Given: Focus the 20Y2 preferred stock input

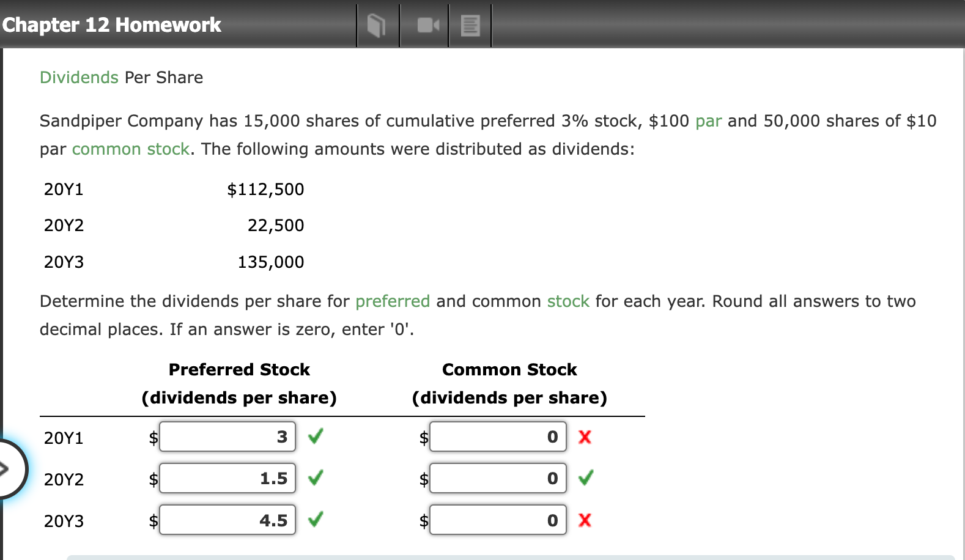Looking at the screenshot, I should click(227, 479).
